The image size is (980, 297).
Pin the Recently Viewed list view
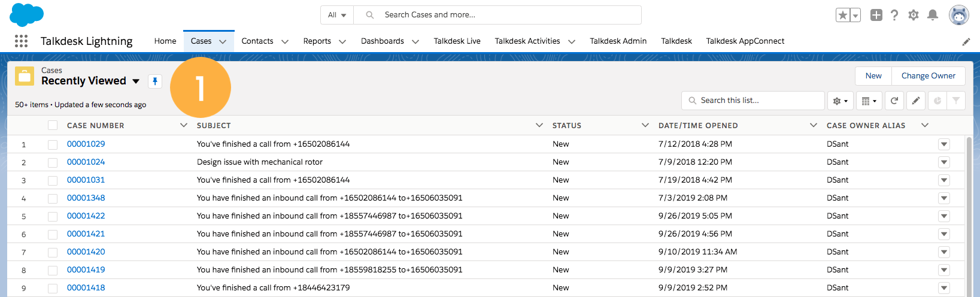tap(155, 81)
